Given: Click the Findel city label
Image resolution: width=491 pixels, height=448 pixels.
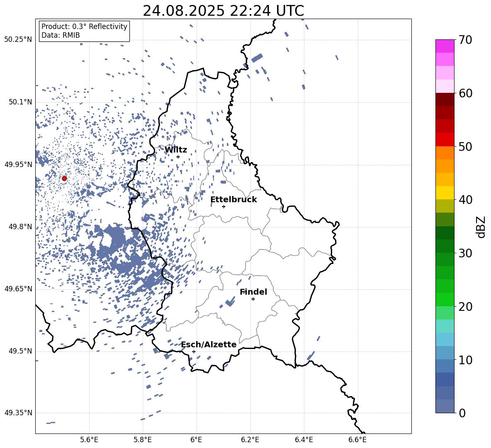Looking at the screenshot, I should 253,292.
